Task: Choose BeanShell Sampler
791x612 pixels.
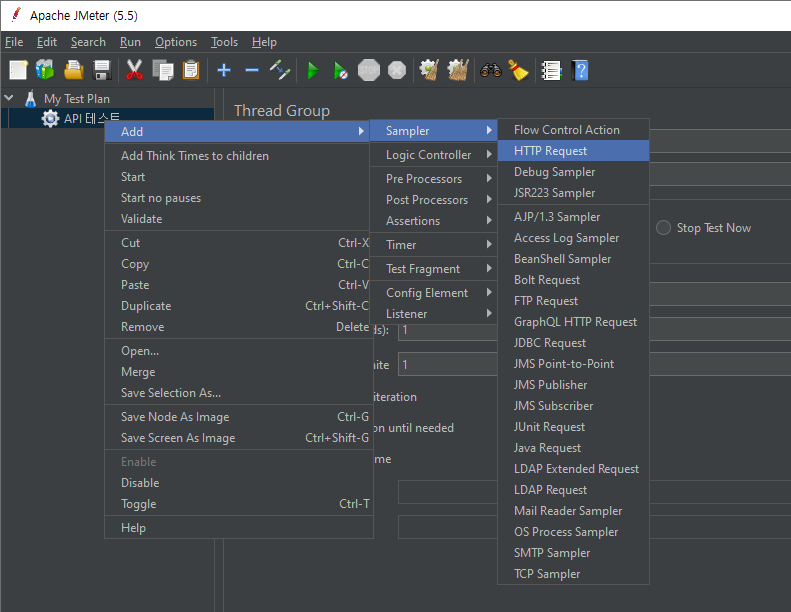Action: [573, 259]
